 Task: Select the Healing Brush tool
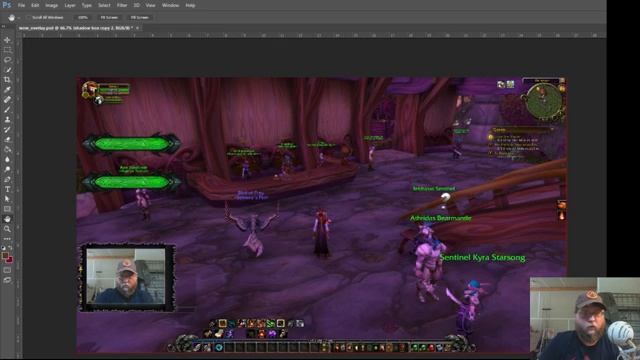pyautogui.click(x=7, y=100)
